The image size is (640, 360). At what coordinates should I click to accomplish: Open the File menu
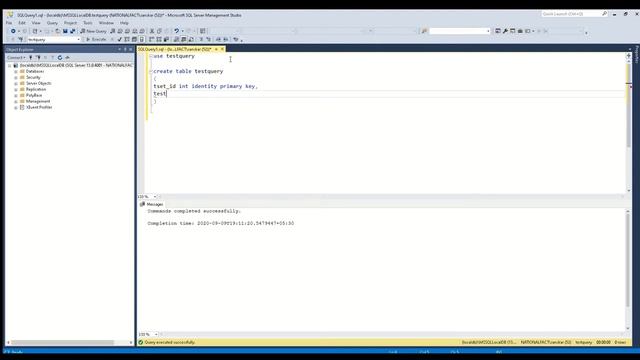[9, 23]
